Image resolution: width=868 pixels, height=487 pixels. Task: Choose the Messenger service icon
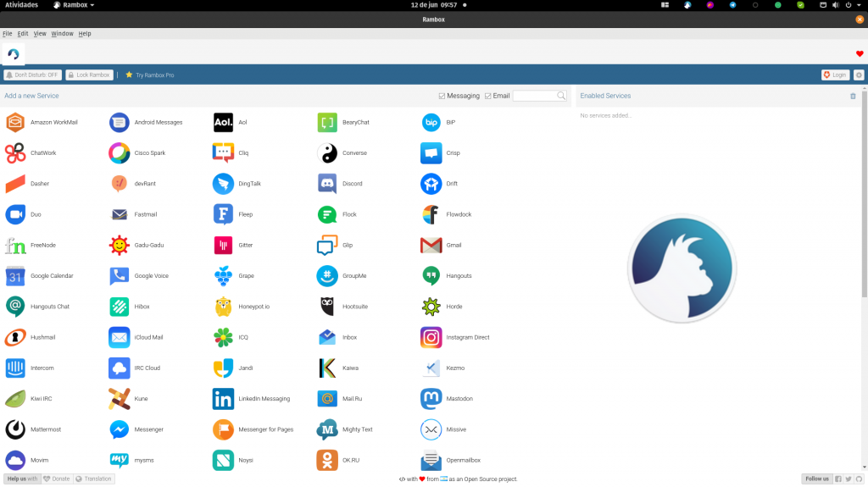pyautogui.click(x=119, y=429)
